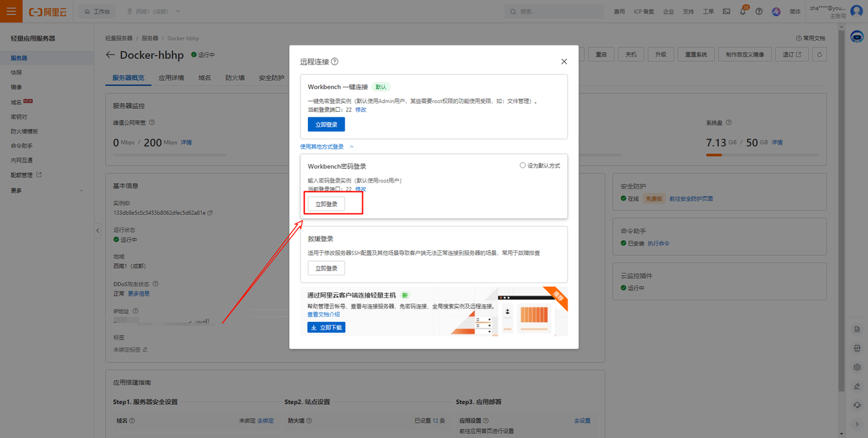Click the help icon next to 远程连接
This screenshot has width=868, height=438.
335,62
